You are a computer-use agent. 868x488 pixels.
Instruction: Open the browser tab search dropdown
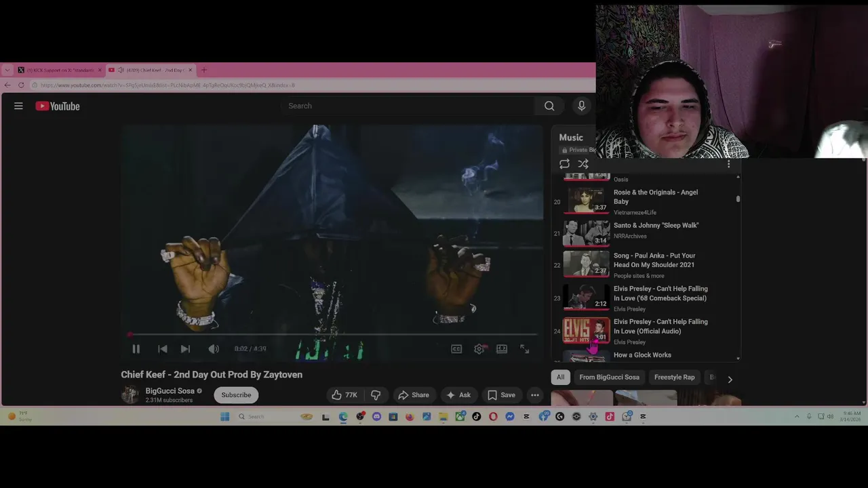point(7,70)
